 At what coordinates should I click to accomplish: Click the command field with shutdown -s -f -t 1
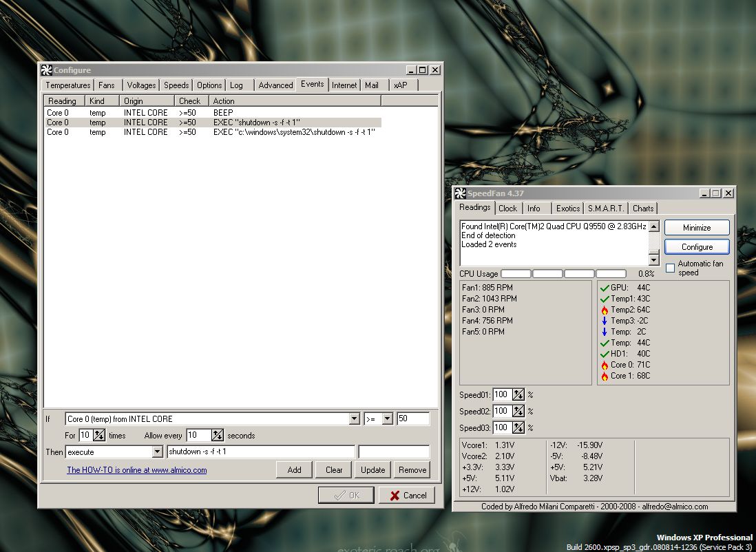point(261,452)
